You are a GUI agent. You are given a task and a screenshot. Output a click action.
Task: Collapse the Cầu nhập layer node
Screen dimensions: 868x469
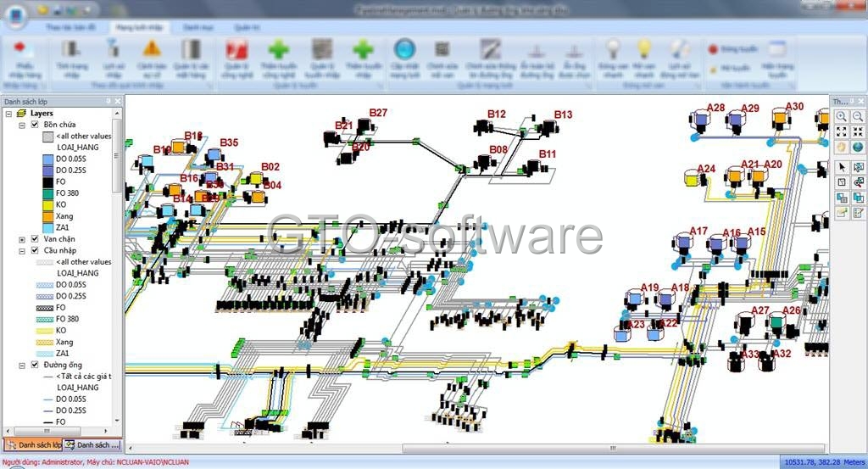(22, 251)
